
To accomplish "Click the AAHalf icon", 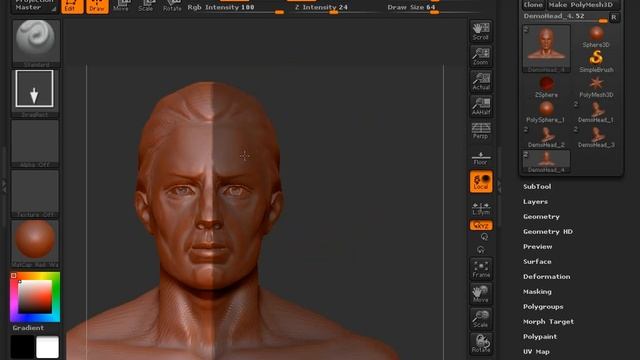I will 481,106.
